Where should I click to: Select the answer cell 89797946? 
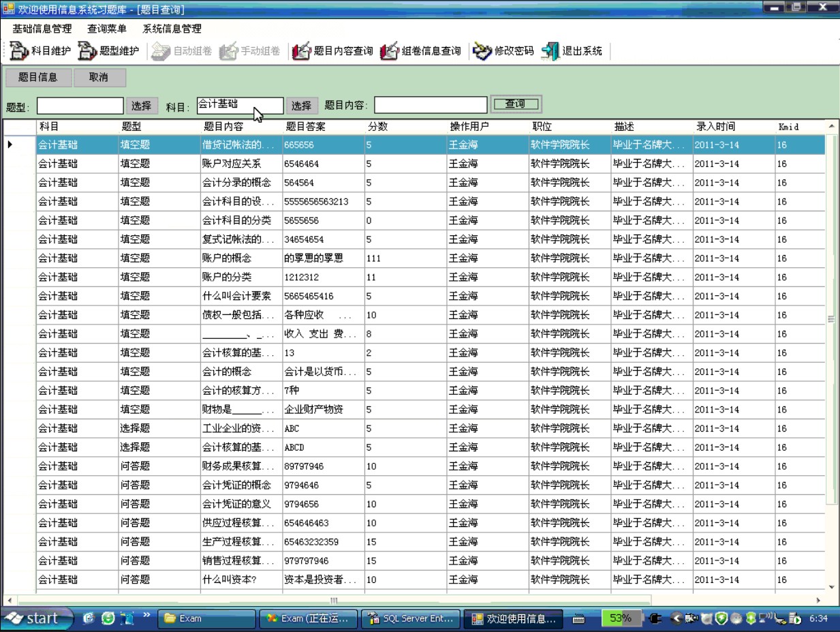point(323,466)
